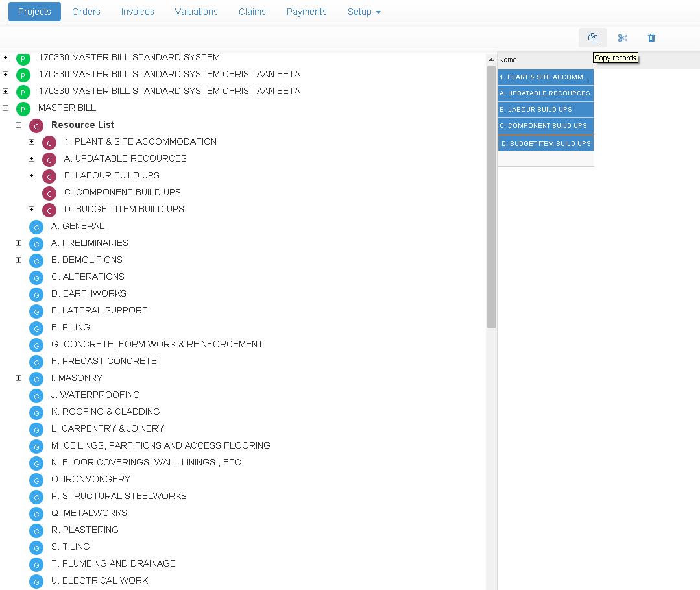Click C icon of C. COMPONENT BUILD UPS
Viewport: 700px width, 590px height.
(x=49, y=194)
